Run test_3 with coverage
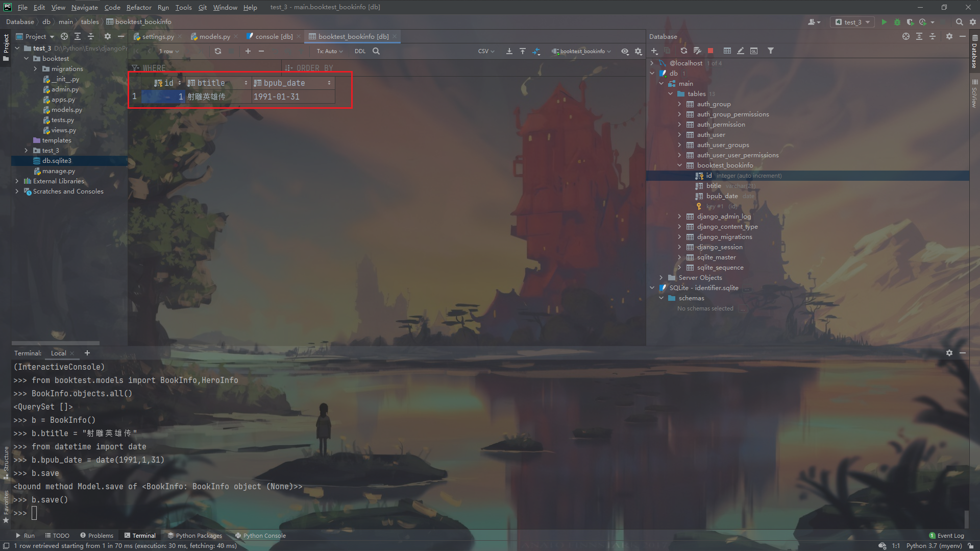This screenshot has width=980, height=551. coord(910,22)
